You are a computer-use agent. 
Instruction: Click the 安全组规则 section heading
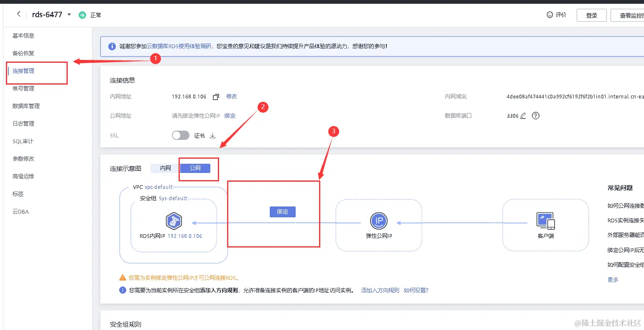[125, 324]
